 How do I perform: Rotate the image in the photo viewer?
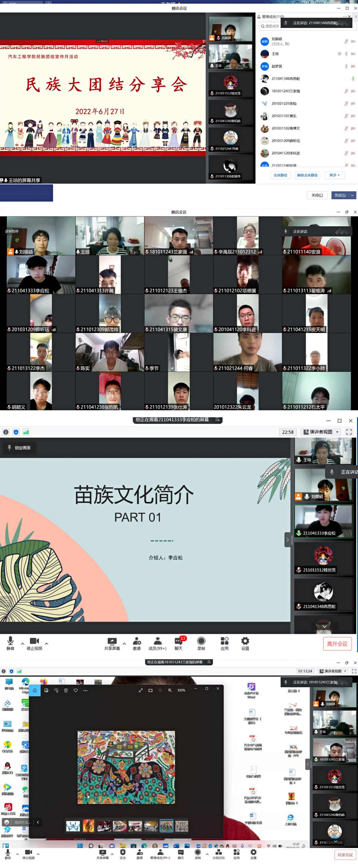56,690
